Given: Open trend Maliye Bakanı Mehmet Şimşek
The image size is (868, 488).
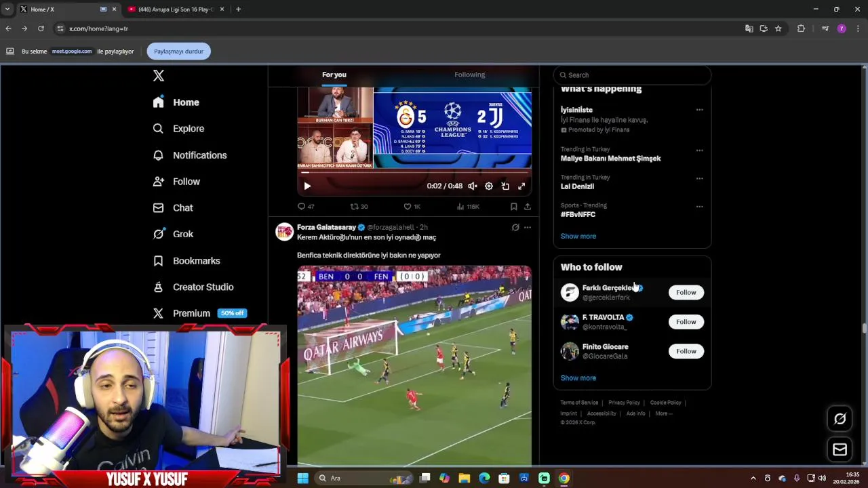Looking at the screenshot, I should 610,159.
